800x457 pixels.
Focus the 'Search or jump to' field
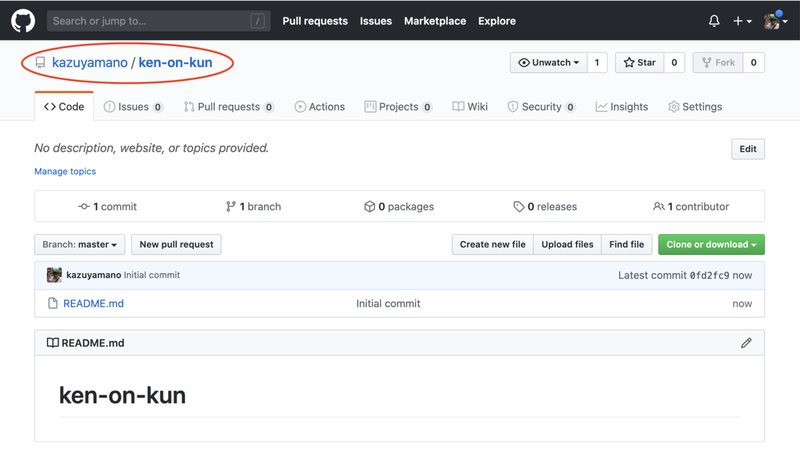click(x=159, y=21)
